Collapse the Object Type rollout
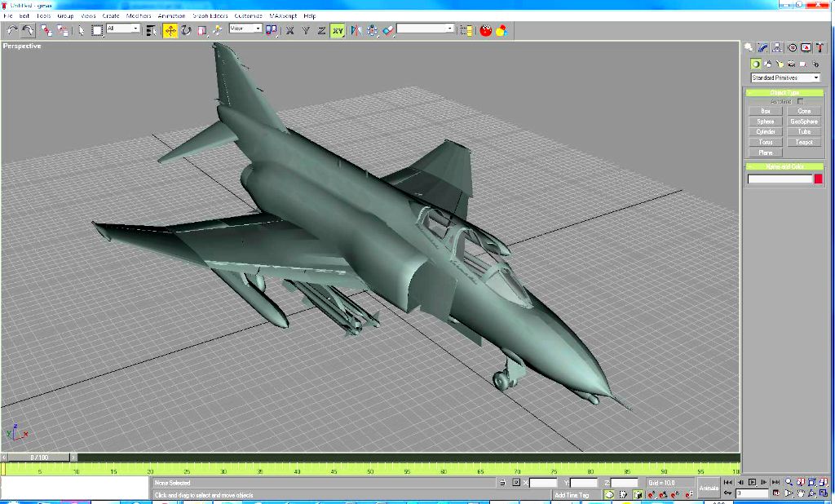The width and height of the screenshot is (835, 504). click(x=784, y=93)
